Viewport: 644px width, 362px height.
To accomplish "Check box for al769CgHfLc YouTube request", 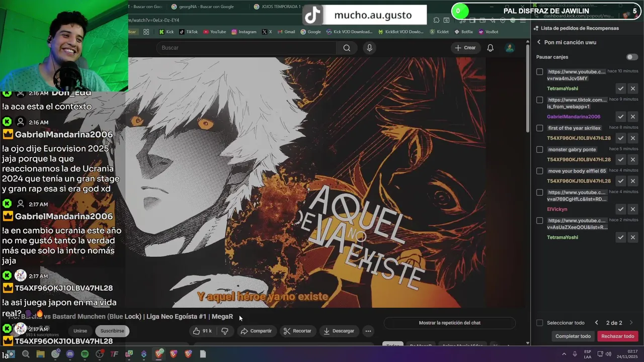I will coord(540,193).
